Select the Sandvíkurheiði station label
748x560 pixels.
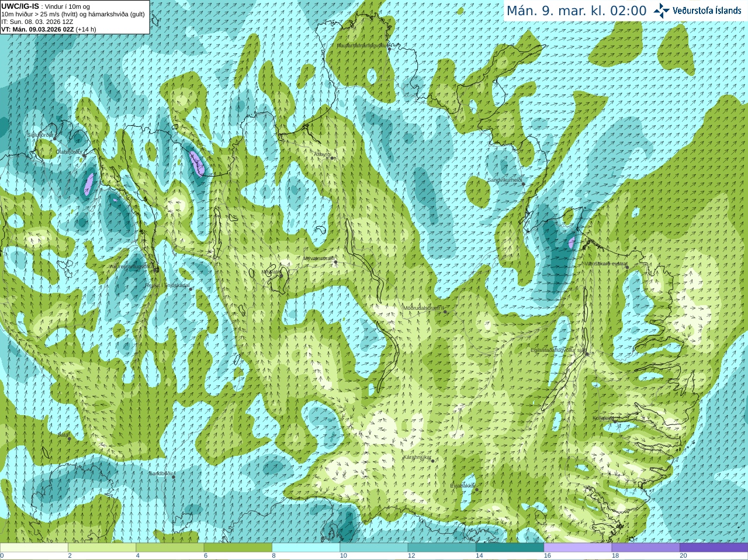click(504, 180)
